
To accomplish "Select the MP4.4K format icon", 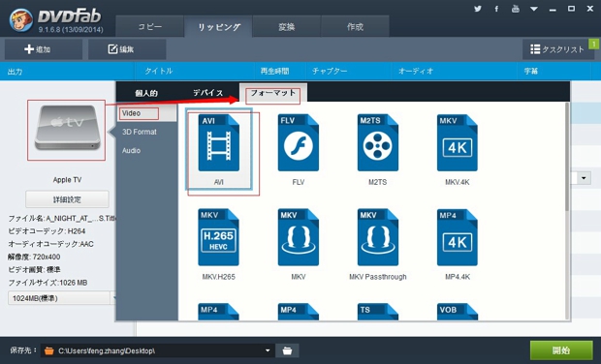I will pos(458,237).
